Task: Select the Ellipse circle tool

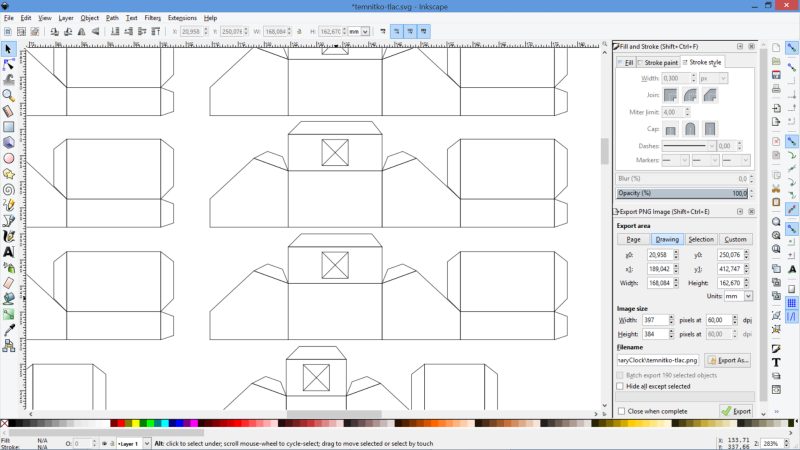Action: click(8, 158)
